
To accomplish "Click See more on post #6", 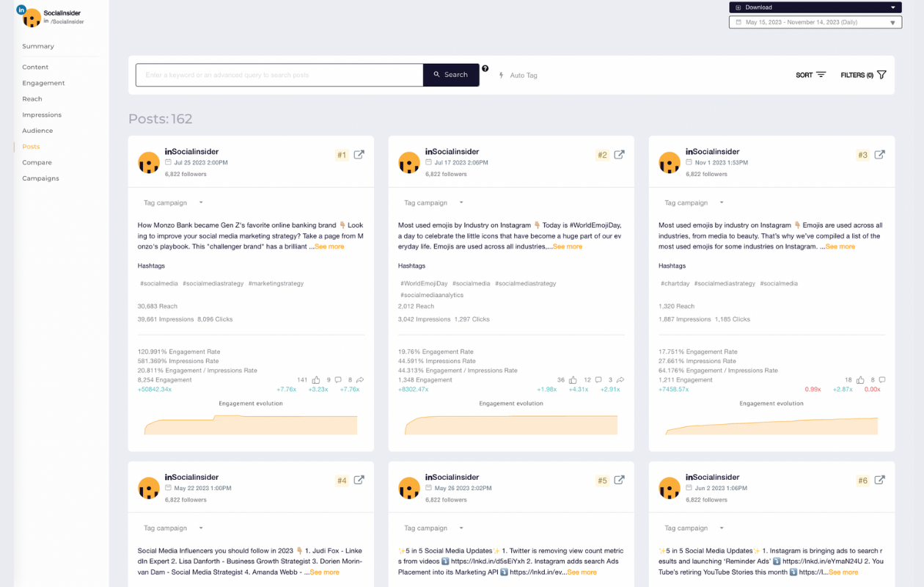I will click(x=843, y=572).
